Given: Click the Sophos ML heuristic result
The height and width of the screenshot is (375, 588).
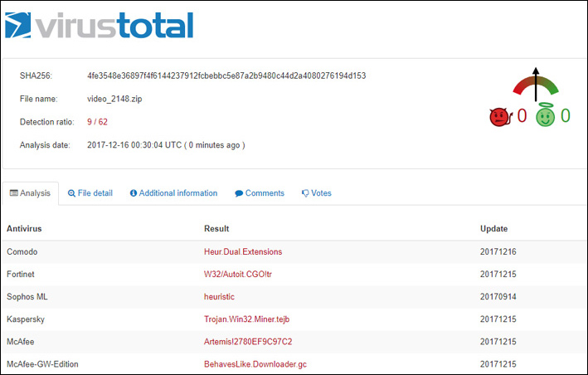Looking at the screenshot, I should coord(220,296).
